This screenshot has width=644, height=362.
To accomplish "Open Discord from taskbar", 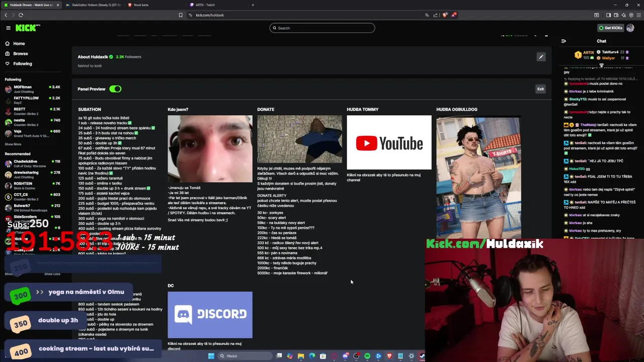I will click(346, 356).
